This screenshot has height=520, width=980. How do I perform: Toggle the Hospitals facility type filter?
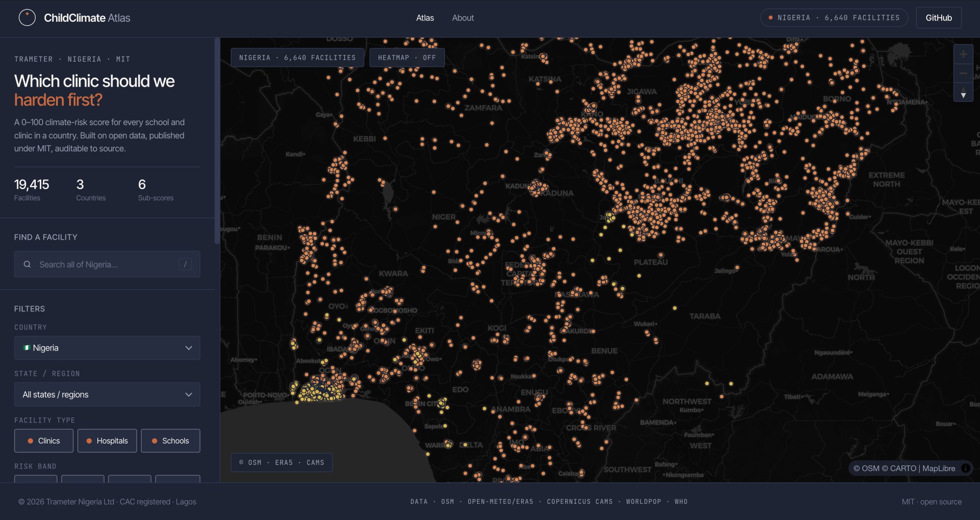(107, 441)
